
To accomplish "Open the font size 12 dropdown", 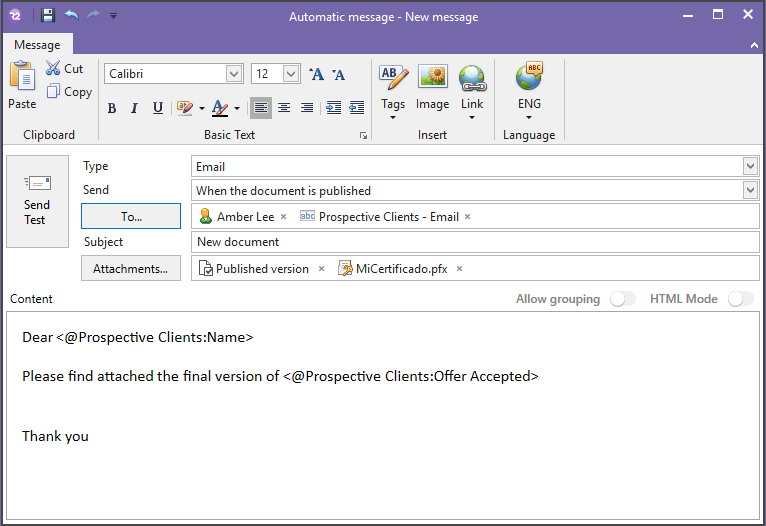I will (291, 74).
